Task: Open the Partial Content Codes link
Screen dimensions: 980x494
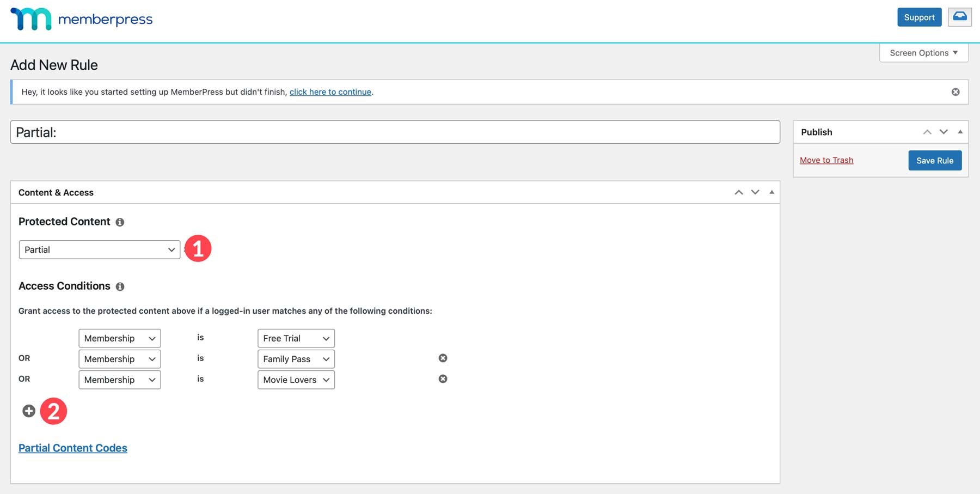Action: [73, 448]
